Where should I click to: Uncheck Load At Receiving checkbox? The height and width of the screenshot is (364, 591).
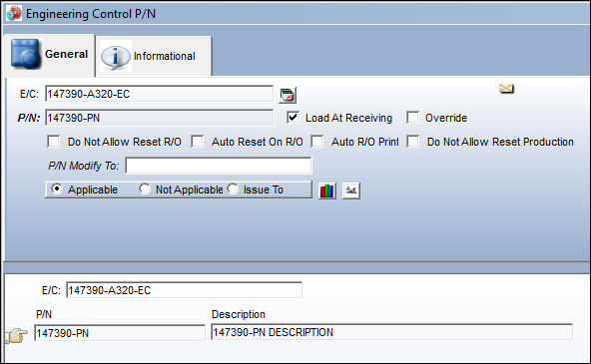[293, 118]
